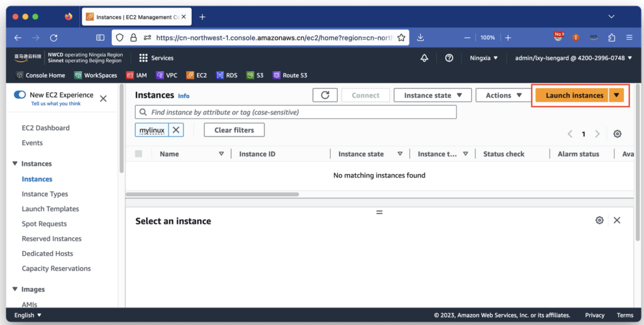The width and height of the screenshot is (644, 325).
Task: Click the browser address bar URL
Action: click(274, 38)
